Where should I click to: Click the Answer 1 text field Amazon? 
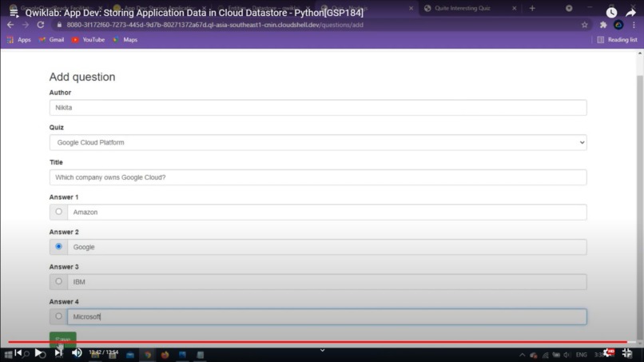tap(327, 213)
